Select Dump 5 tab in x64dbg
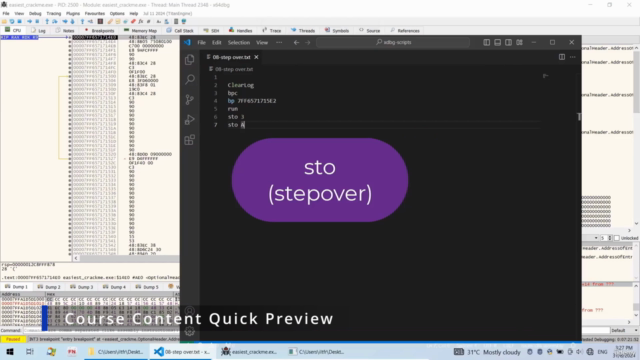The height and width of the screenshot is (360, 640). pos(147,287)
